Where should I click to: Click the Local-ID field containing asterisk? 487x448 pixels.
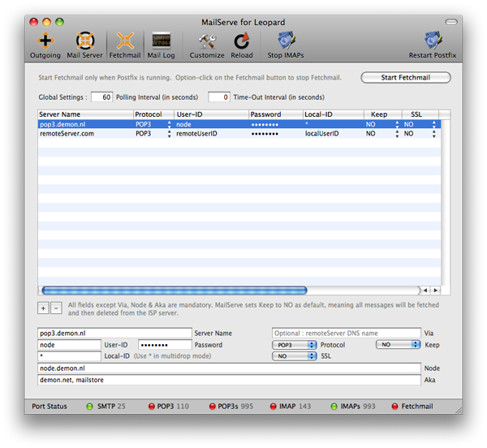(x=69, y=356)
